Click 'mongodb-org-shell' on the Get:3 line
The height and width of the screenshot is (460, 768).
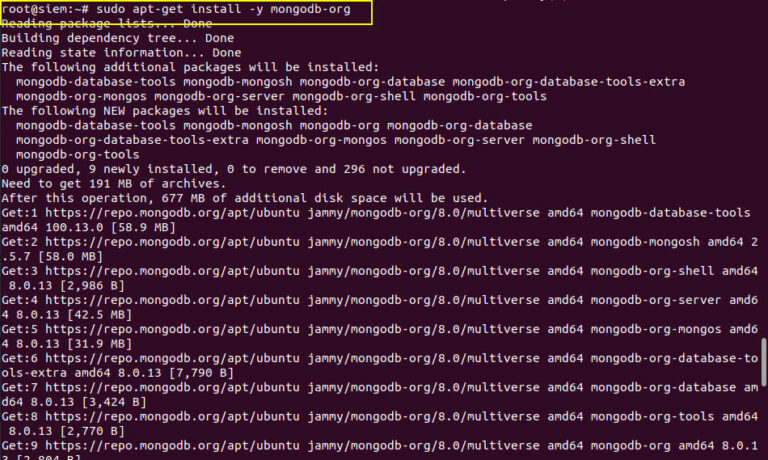pyautogui.click(x=652, y=271)
